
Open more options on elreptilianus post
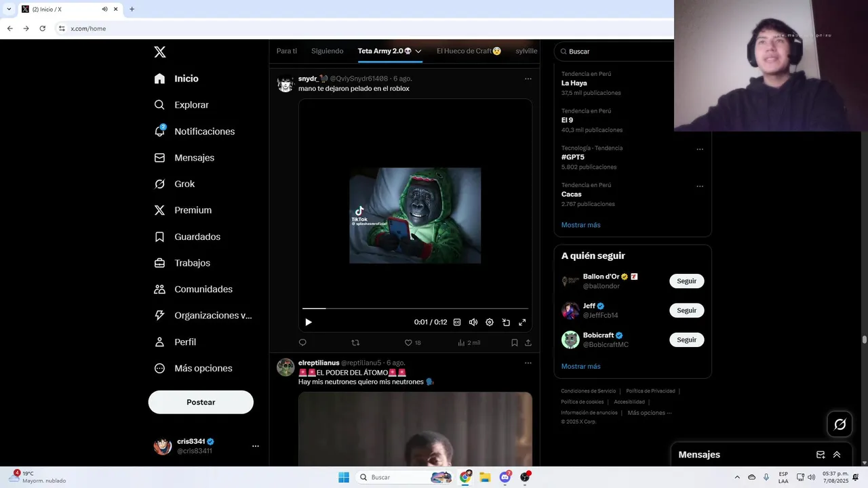coord(528,363)
